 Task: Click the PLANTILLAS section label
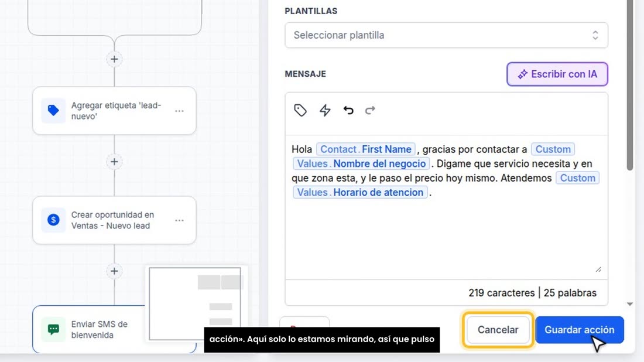pyautogui.click(x=311, y=11)
